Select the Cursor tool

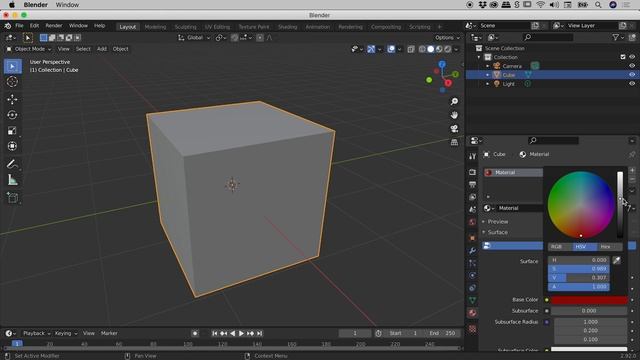click(x=12, y=82)
